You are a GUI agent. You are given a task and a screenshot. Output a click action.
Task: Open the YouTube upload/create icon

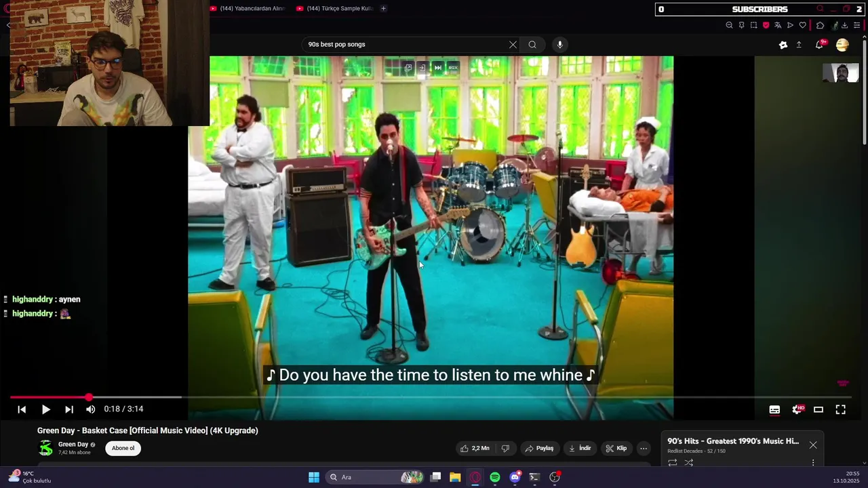(799, 45)
